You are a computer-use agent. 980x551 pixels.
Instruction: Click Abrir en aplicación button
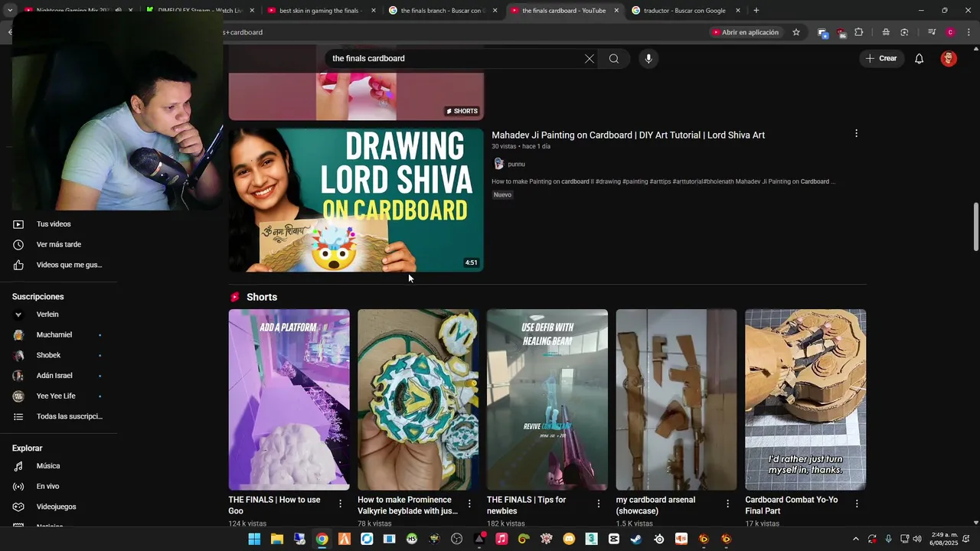pos(745,32)
